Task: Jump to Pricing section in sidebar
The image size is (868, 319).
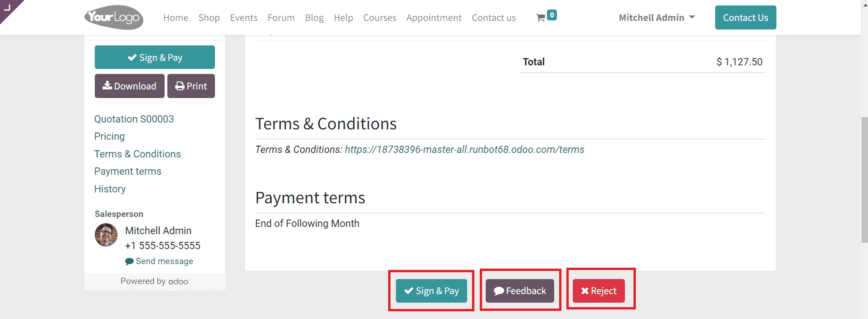Action: (x=109, y=137)
